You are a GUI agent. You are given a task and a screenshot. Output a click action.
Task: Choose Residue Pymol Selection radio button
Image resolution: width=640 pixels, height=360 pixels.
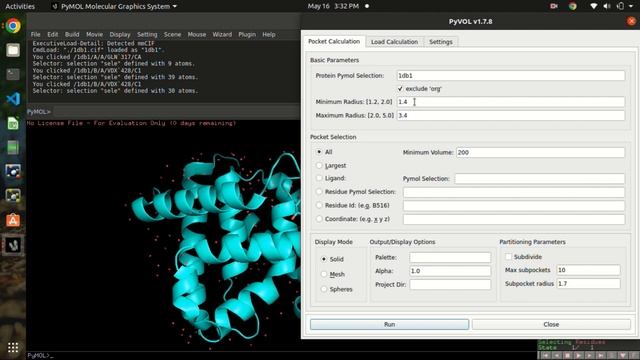(x=319, y=192)
